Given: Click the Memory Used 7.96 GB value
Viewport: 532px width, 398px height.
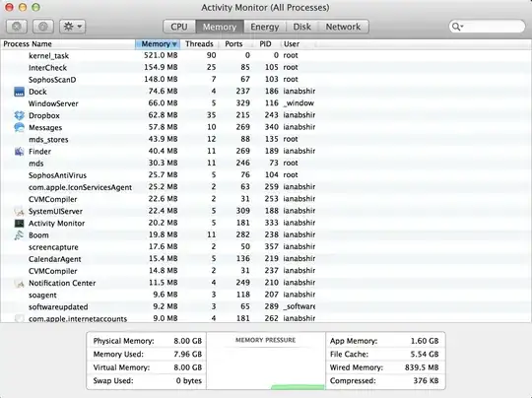Looking at the screenshot, I should pyautogui.click(x=188, y=354).
